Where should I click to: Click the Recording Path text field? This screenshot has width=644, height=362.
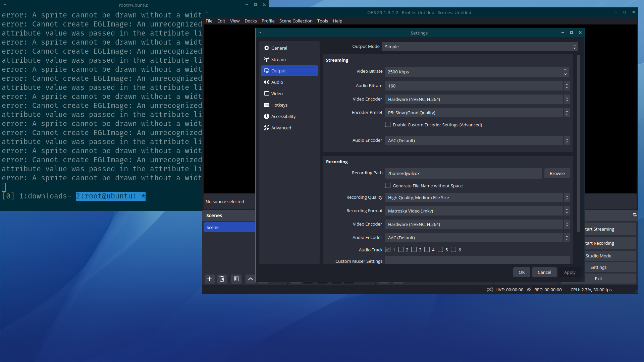463,173
